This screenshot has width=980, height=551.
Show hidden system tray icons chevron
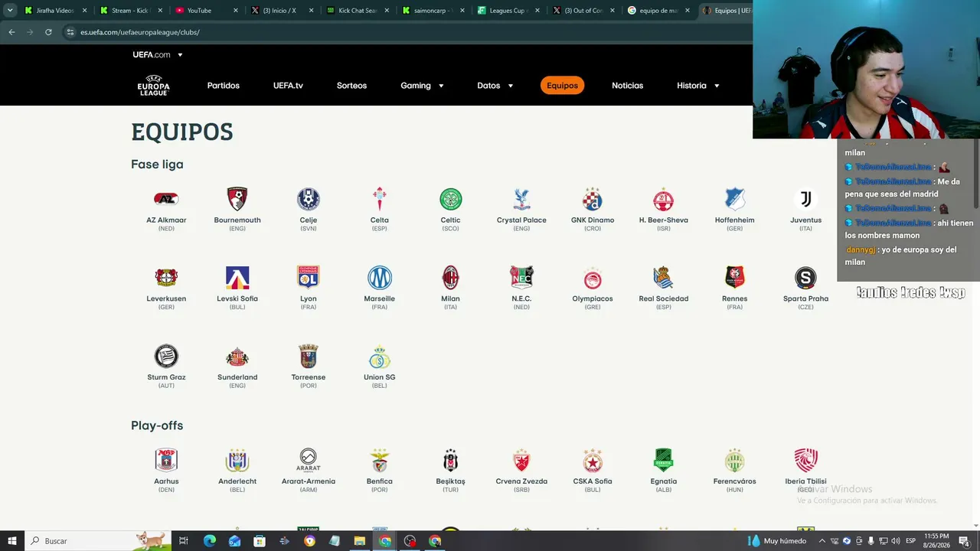coord(822,541)
